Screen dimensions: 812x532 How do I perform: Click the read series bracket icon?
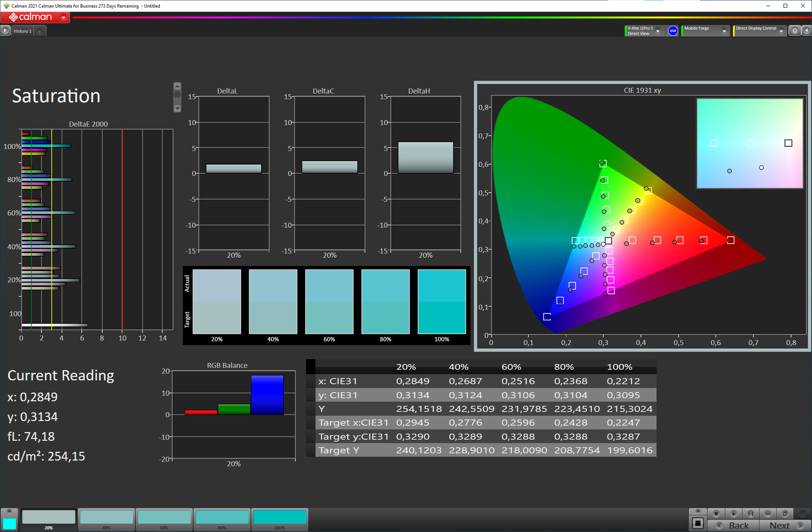750,513
